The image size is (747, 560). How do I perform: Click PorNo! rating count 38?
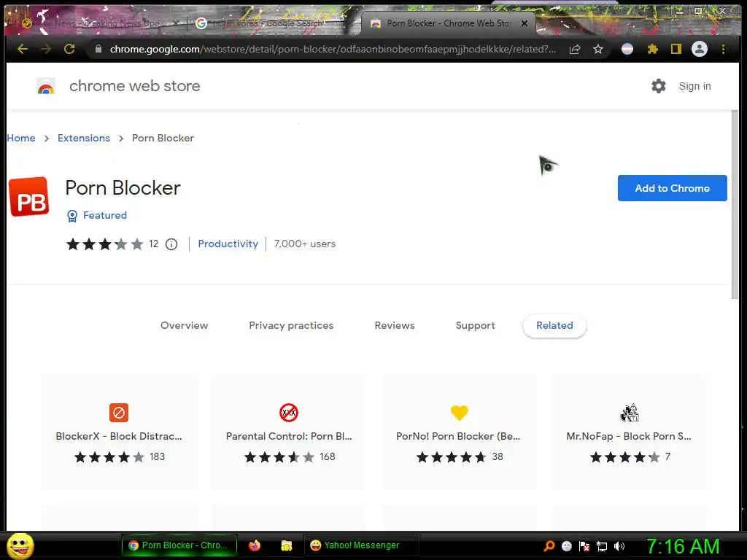[x=498, y=457]
